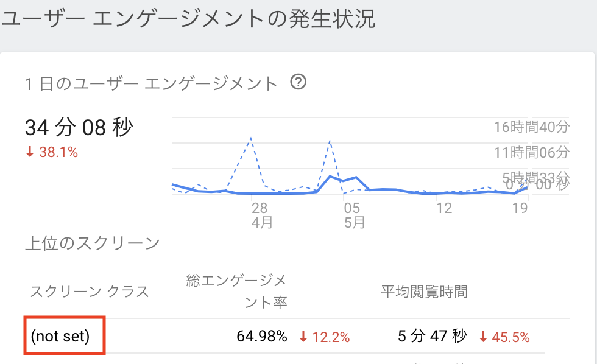Click the down arrow beside 12.2%
The height and width of the screenshot is (364, 597).
303,337
